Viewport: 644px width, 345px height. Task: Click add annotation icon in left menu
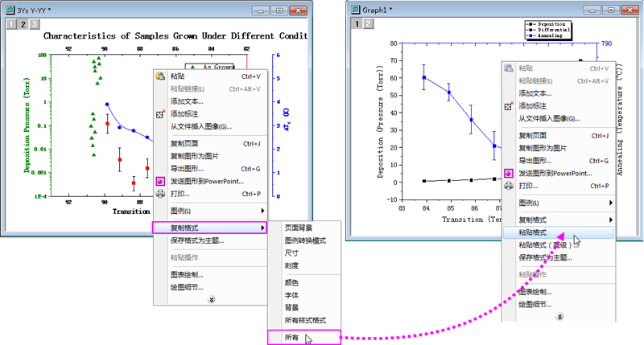point(160,114)
